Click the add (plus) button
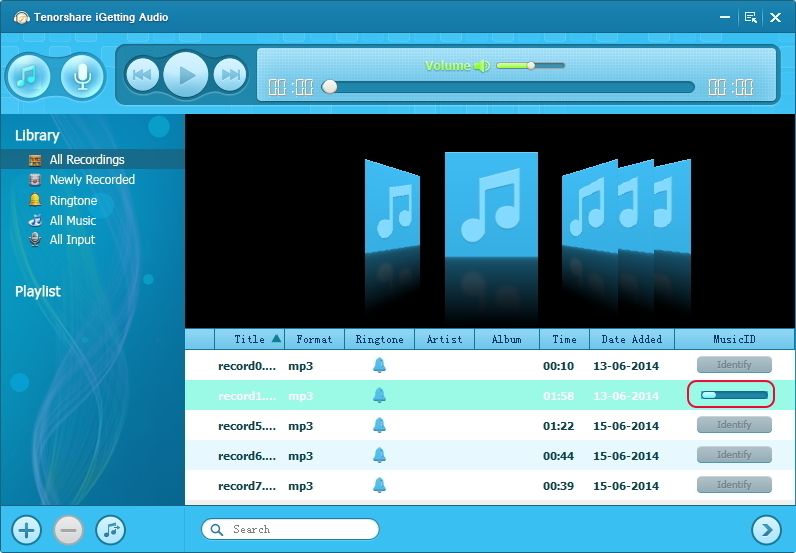796x553 pixels. tap(27, 530)
